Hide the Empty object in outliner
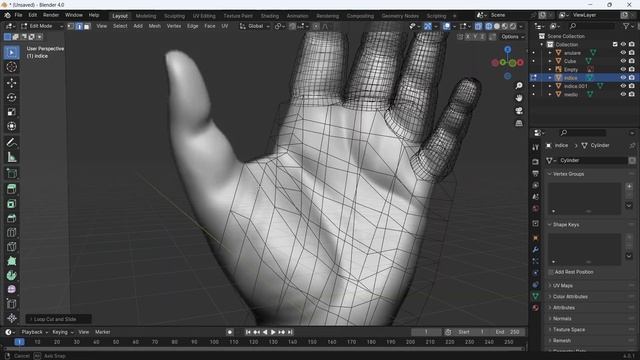Viewport: 640px width, 360px height. point(623,69)
